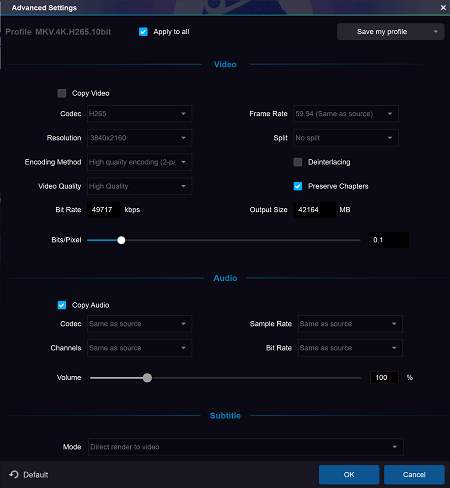The width and height of the screenshot is (450, 488).
Task: Uncheck the Copy Audio checkbox
Action: tap(62, 305)
